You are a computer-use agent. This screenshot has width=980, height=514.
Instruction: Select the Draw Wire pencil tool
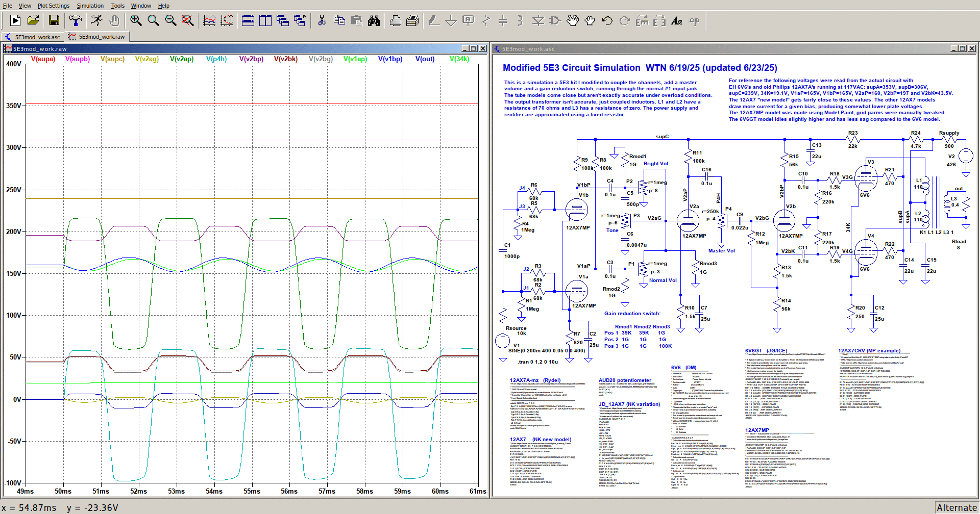(x=434, y=20)
